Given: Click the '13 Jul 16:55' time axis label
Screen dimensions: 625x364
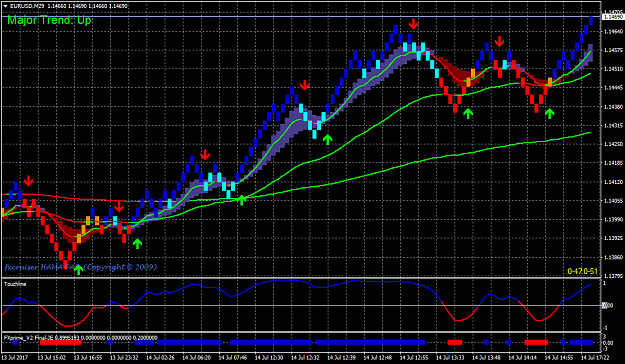Looking at the screenshot, I should (x=88, y=358).
